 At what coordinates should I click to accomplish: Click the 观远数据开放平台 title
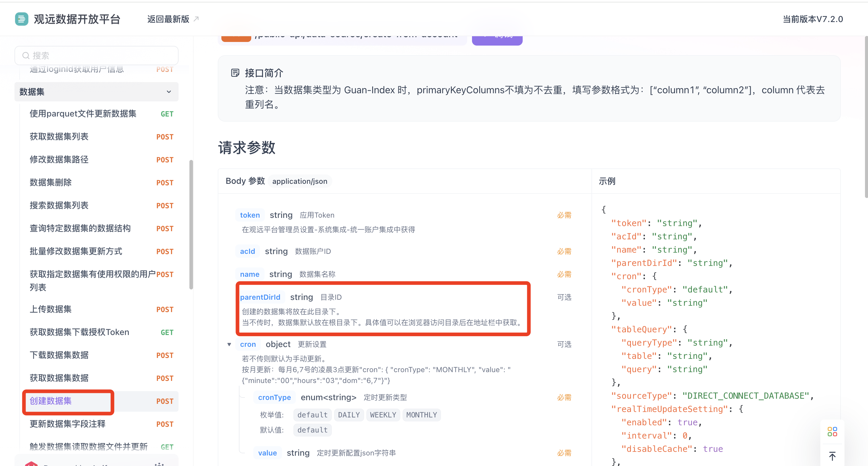77,19
